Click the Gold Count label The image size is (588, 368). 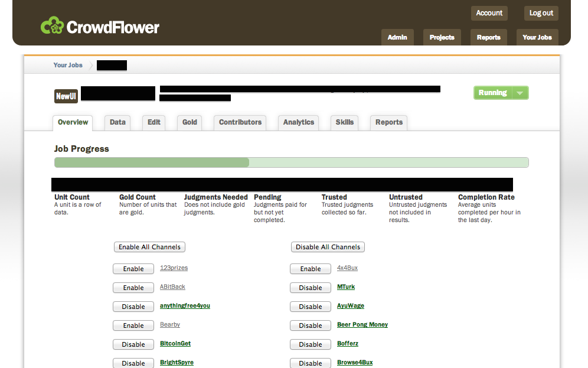tap(137, 197)
